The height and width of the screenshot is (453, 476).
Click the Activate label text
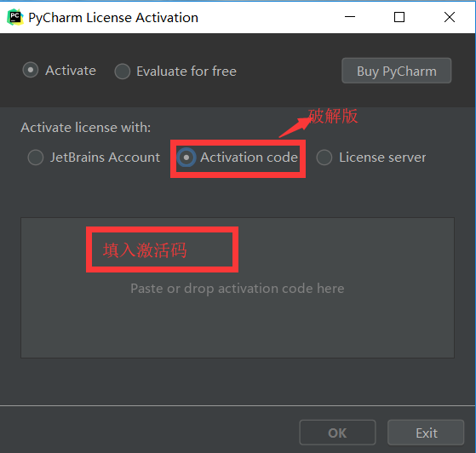point(71,71)
